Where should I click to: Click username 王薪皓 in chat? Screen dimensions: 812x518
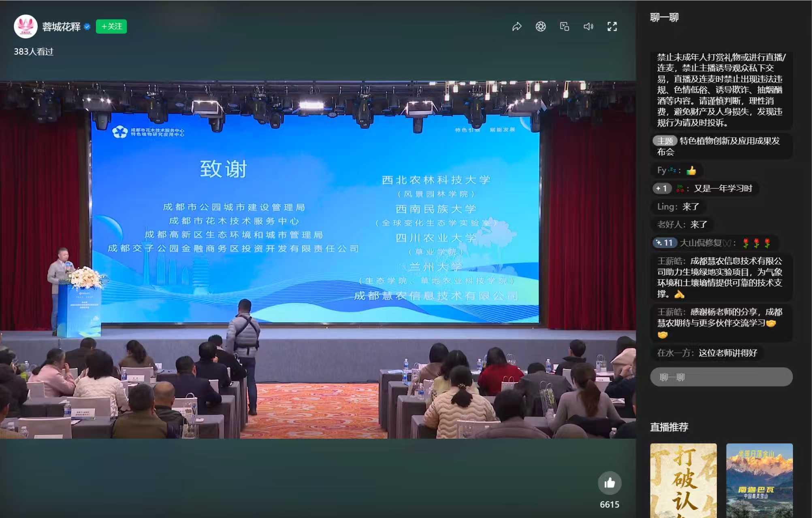coord(671,261)
